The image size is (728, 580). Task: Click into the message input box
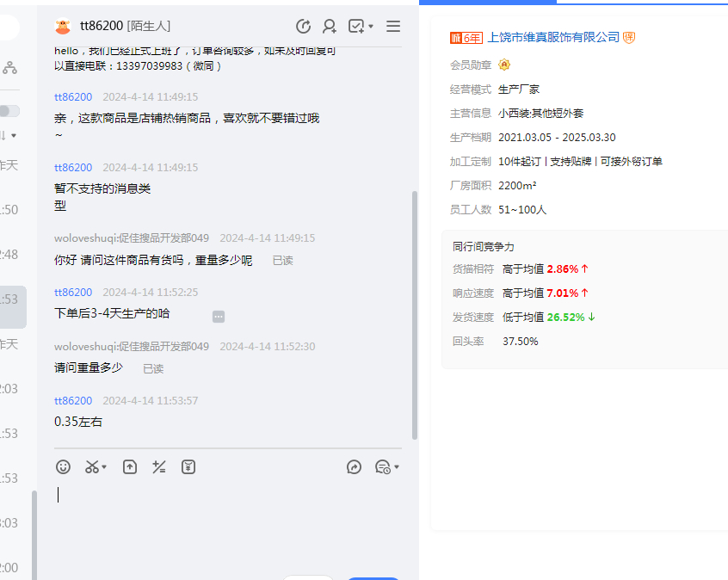pyautogui.click(x=224, y=516)
